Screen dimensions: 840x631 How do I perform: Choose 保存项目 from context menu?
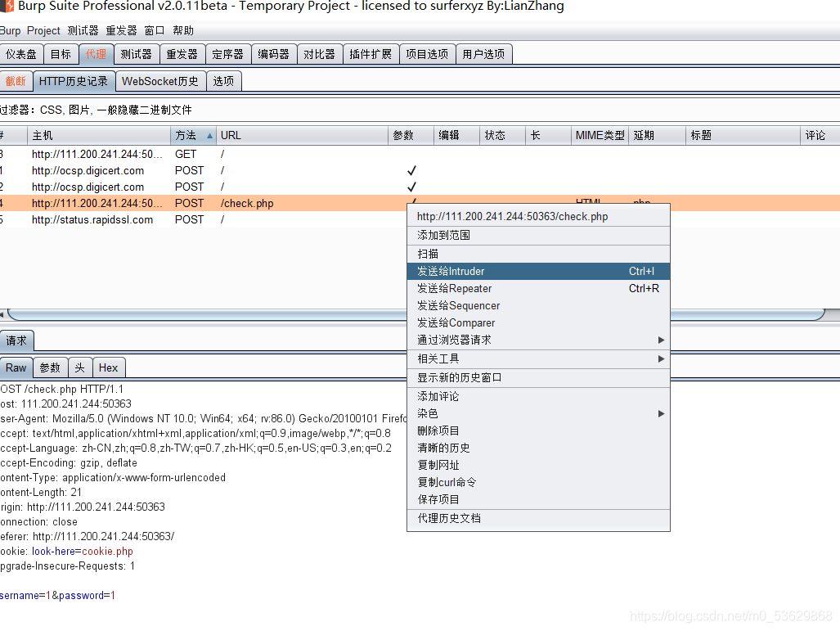pyautogui.click(x=538, y=500)
